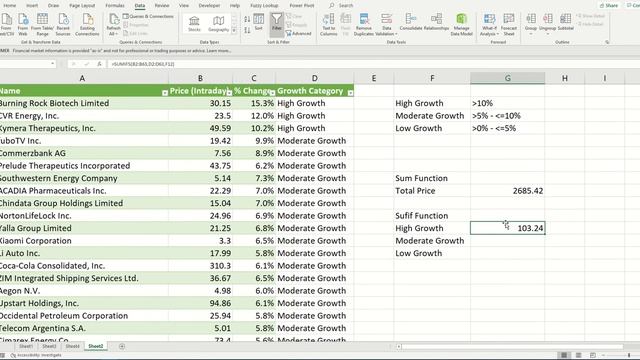Switch to Normal view icon
Viewport: 640px width, 360px height.
pos(564,355)
